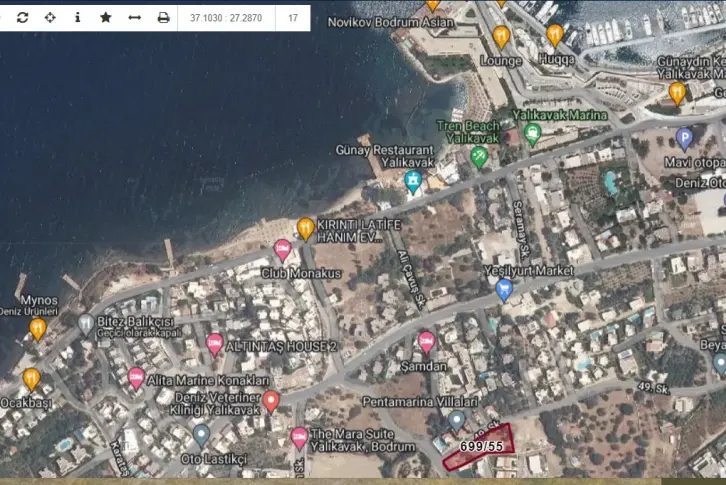Click the Novikov Bodrum Asian label

pos(390,22)
